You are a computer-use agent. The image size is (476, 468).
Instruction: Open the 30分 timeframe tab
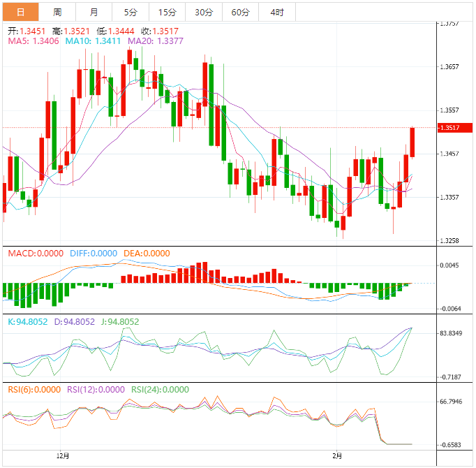tap(204, 12)
